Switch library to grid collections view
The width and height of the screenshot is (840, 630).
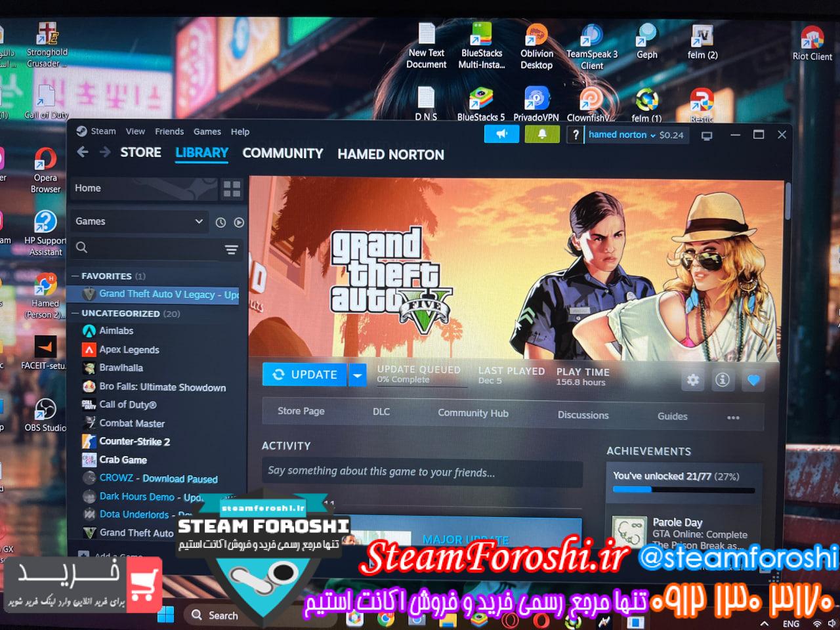(x=232, y=189)
